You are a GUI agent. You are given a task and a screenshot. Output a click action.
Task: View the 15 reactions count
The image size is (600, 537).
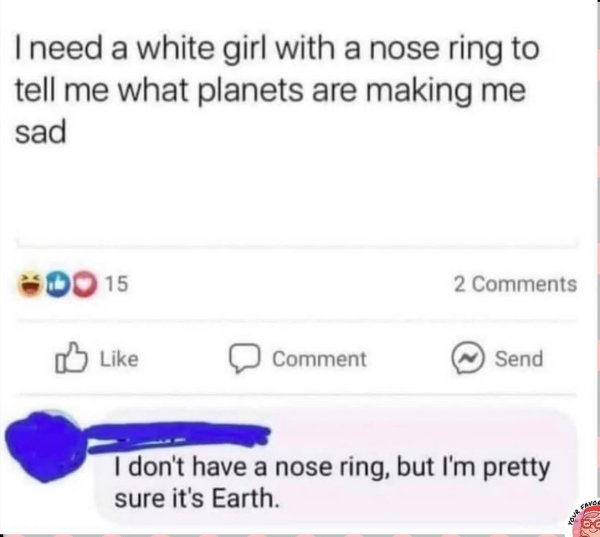(x=116, y=285)
